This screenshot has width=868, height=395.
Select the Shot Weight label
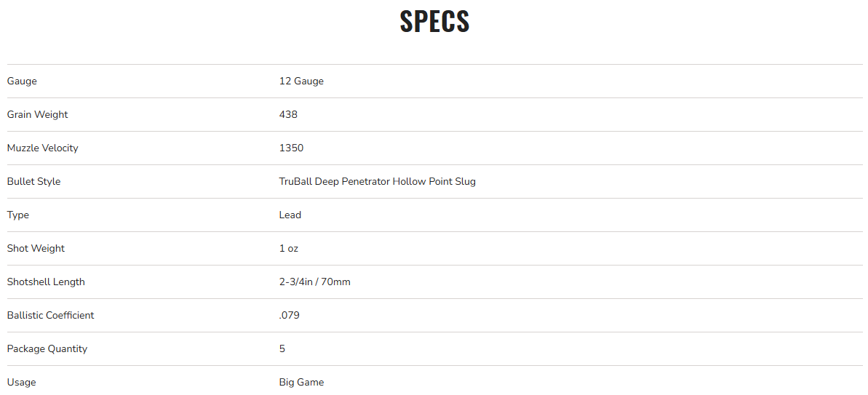pyautogui.click(x=36, y=248)
